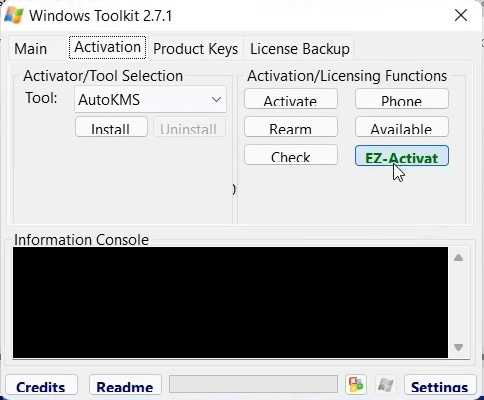484x400 pixels.
Task: Run the Check licensing button
Action: click(291, 155)
